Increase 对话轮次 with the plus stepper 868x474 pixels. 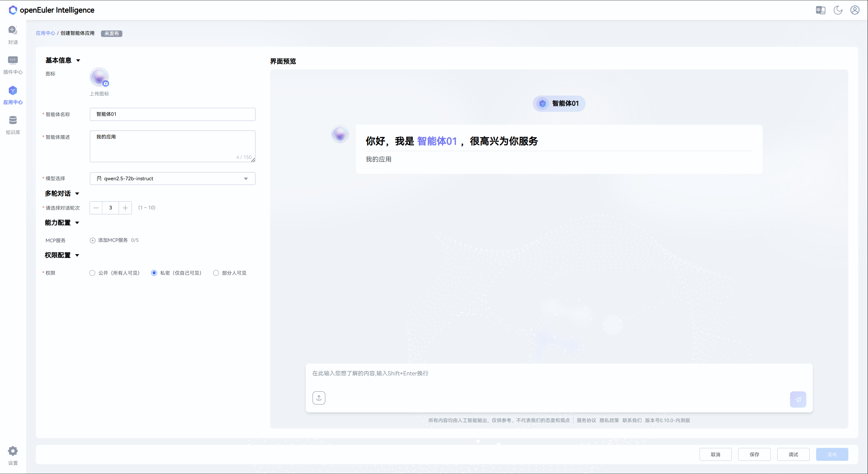[125, 208]
